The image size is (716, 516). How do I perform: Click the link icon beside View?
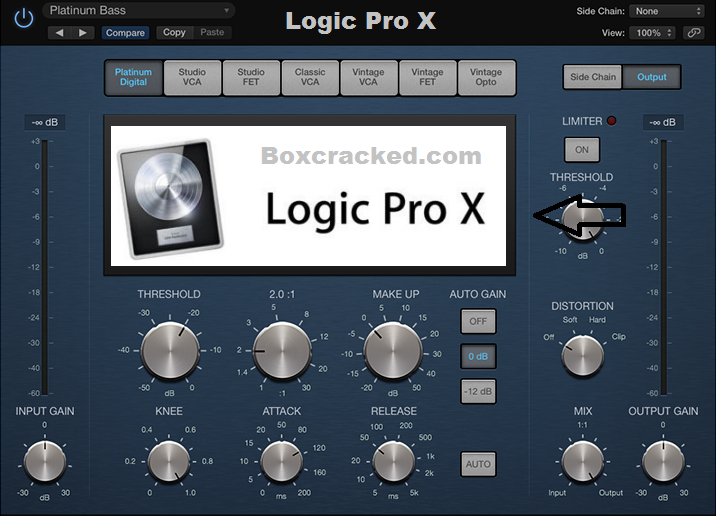[x=694, y=32]
